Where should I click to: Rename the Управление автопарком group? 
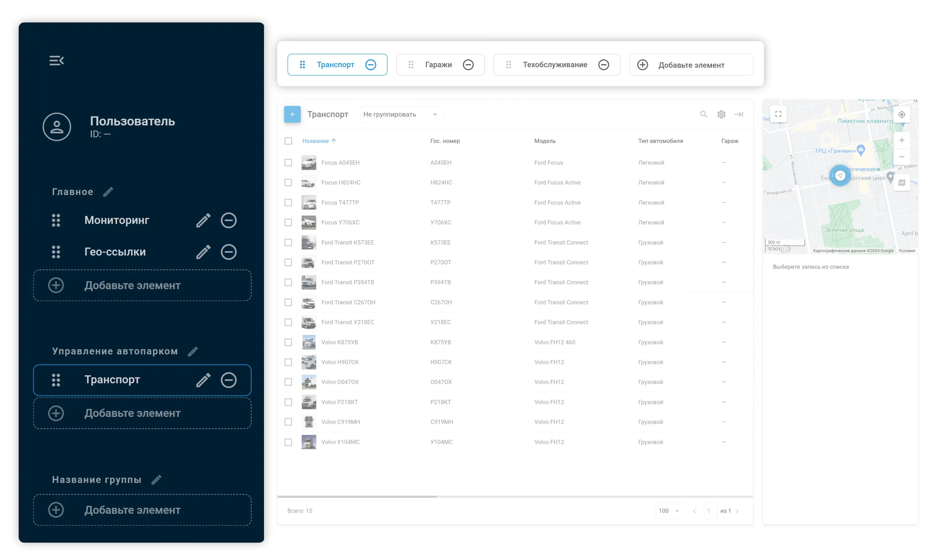pyautogui.click(x=193, y=351)
